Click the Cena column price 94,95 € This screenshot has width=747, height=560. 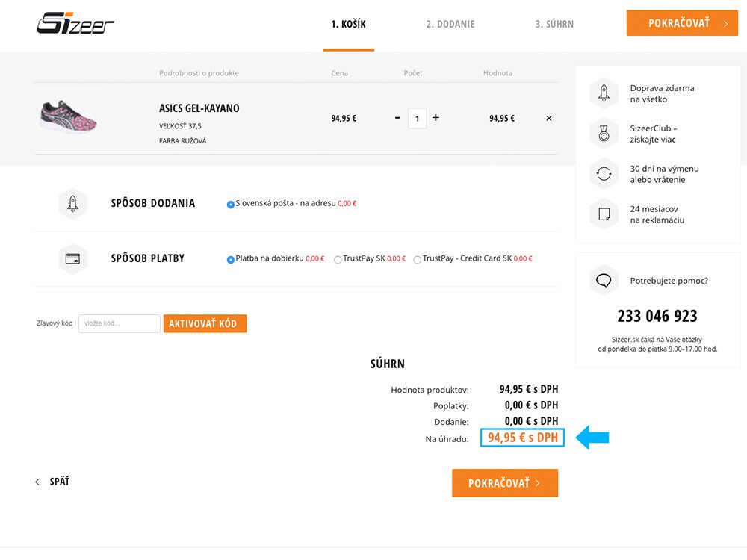click(x=344, y=118)
